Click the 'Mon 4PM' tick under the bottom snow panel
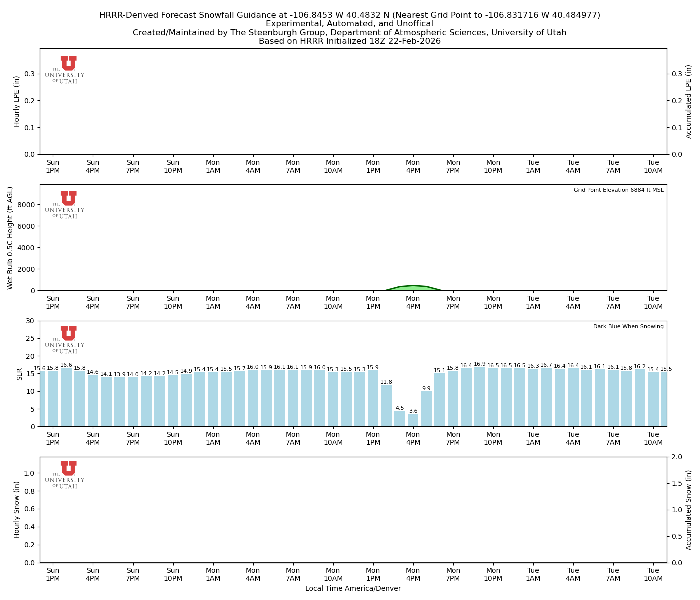 pyautogui.click(x=413, y=574)
